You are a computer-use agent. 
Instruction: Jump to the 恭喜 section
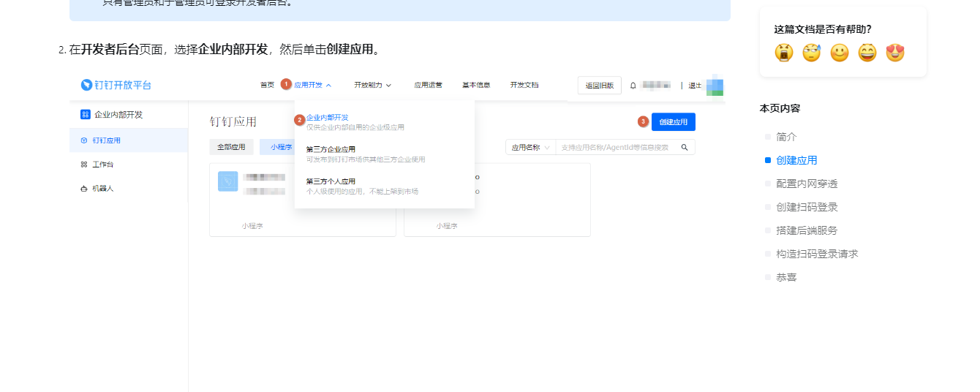click(x=786, y=277)
